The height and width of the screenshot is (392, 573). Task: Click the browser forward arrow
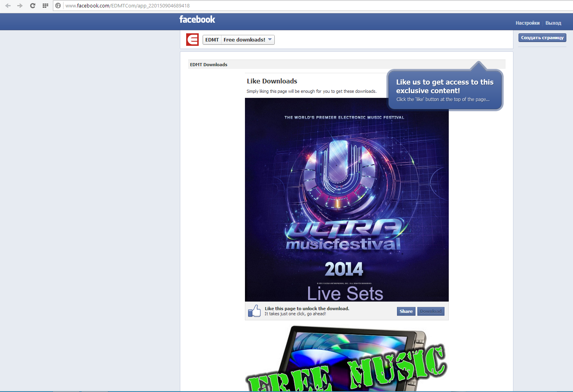click(x=20, y=5)
